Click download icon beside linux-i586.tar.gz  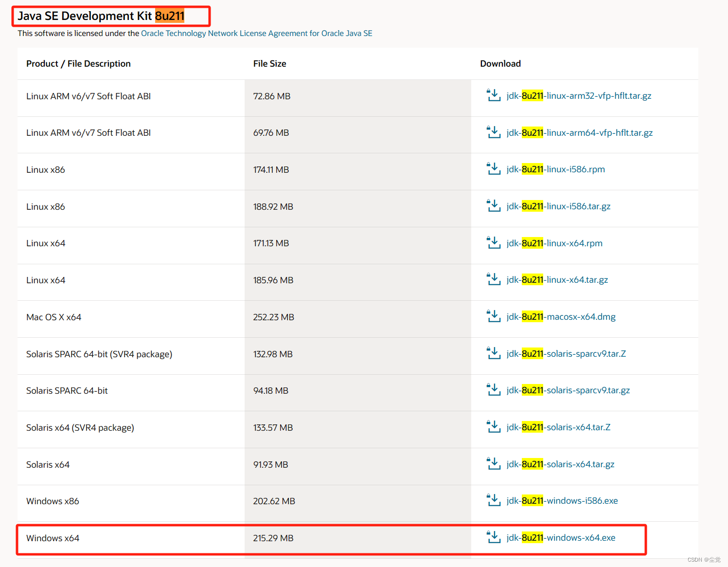point(494,206)
